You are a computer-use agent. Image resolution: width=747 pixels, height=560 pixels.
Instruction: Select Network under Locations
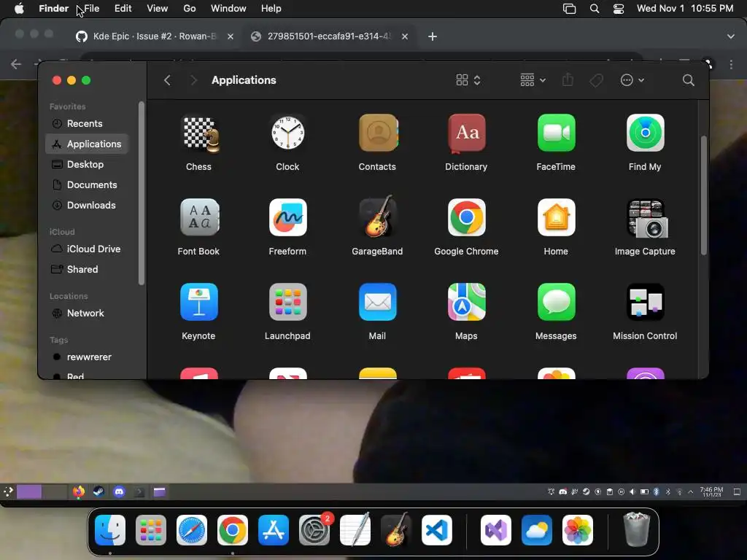(x=87, y=314)
